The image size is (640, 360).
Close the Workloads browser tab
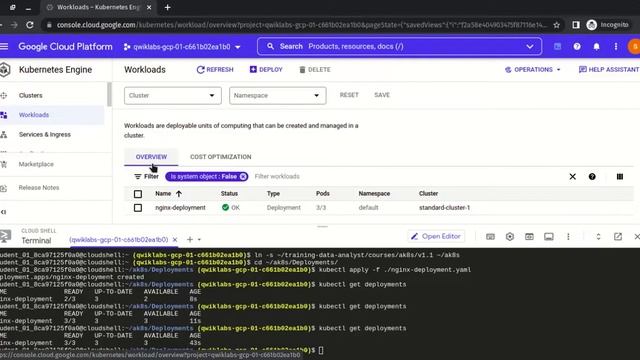(x=149, y=7)
